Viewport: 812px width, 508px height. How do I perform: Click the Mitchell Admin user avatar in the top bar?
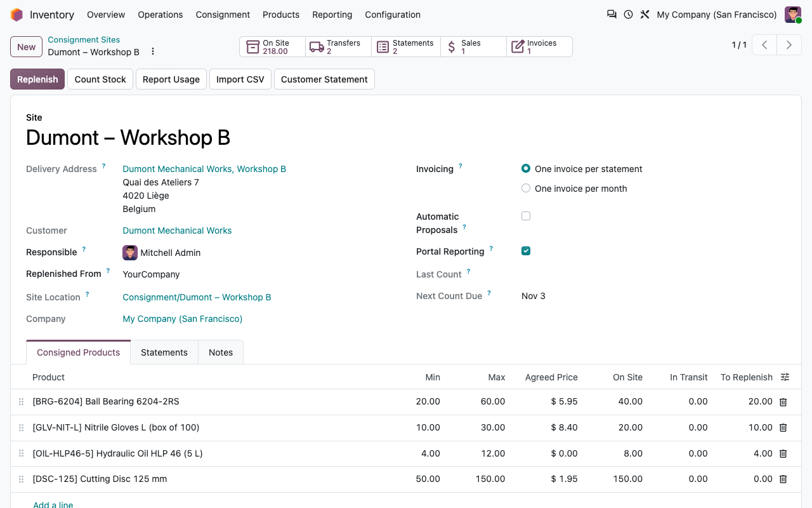pyautogui.click(x=793, y=15)
